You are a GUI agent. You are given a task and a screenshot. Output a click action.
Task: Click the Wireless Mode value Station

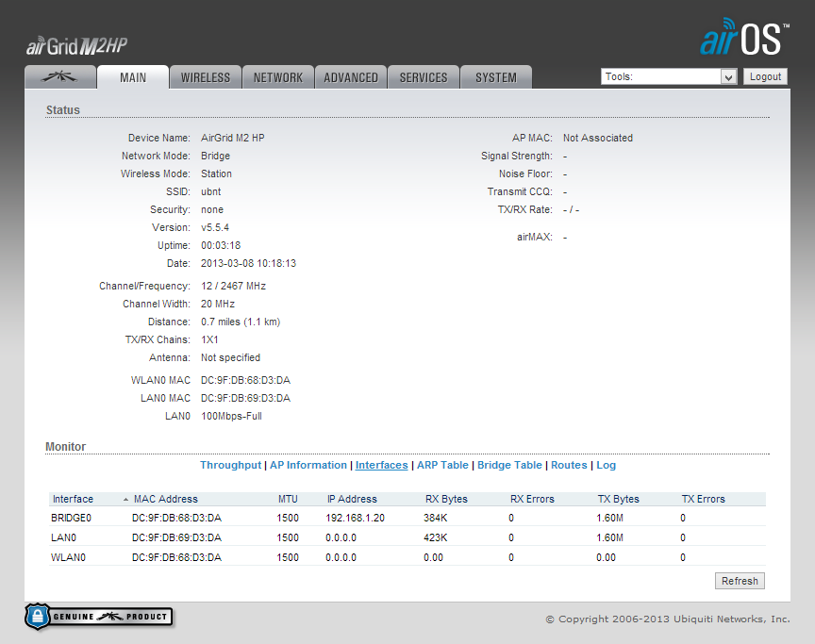click(216, 173)
